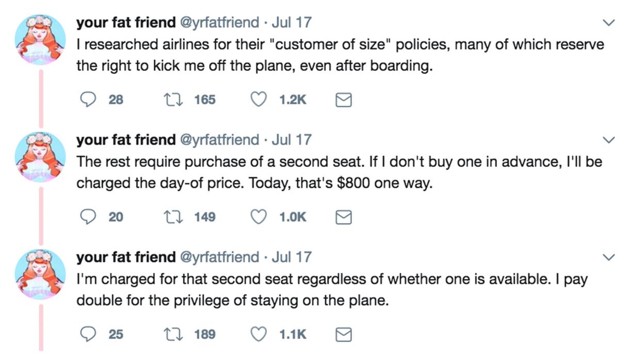Message the 'pay double' tweet via envelope icon
Image resolution: width=644 pixels, height=362 pixels.
[x=344, y=335]
